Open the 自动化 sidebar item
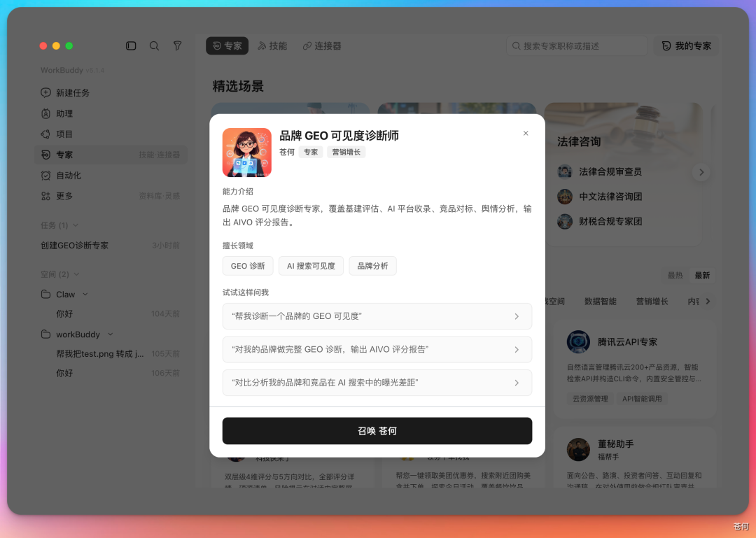756x538 pixels. [x=111, y=176]
